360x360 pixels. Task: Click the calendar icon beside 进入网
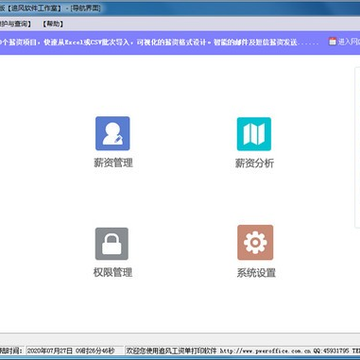[x=332, y=41]
